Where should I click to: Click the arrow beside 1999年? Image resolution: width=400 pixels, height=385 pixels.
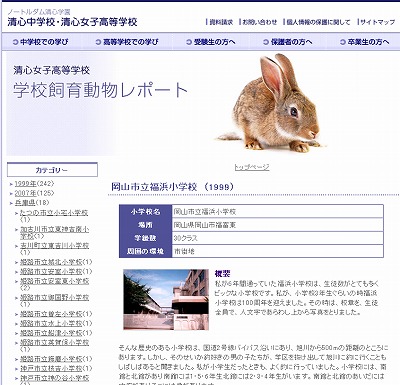[x=11, y=184]
